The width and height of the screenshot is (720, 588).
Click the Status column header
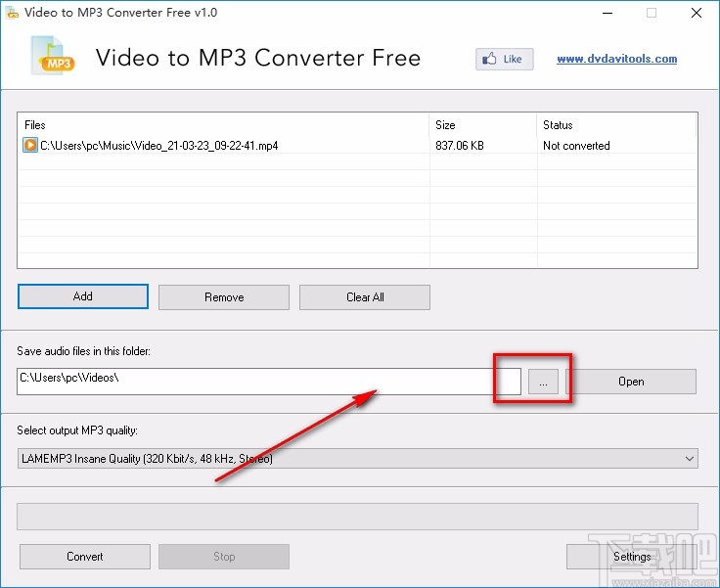coord(616,125)
